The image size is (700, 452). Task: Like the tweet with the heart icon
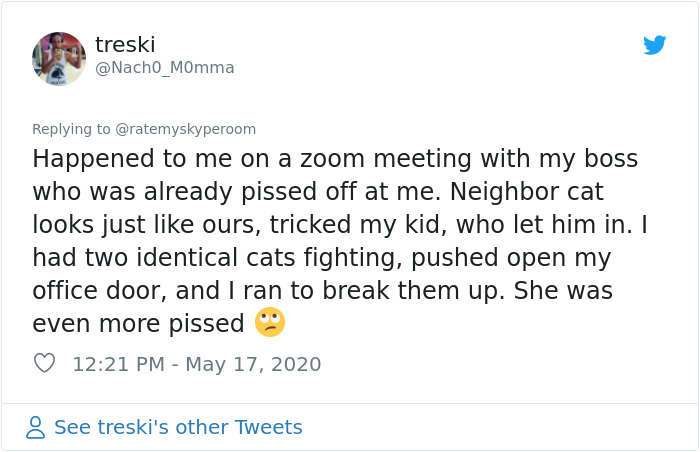click(x=44, y=363)
